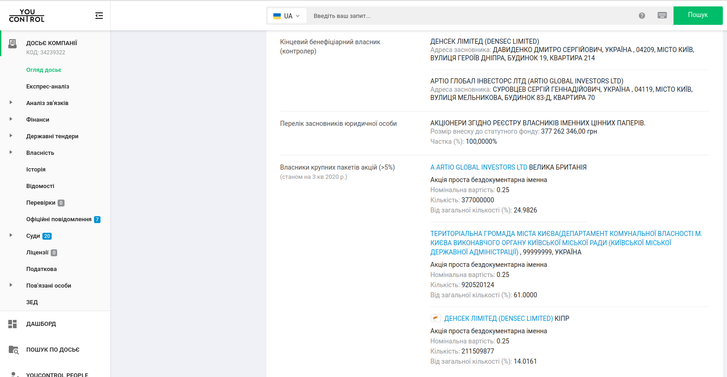Collapse the sidebar menu toggle icon
The image size is (727, 377).
[99, 16]
